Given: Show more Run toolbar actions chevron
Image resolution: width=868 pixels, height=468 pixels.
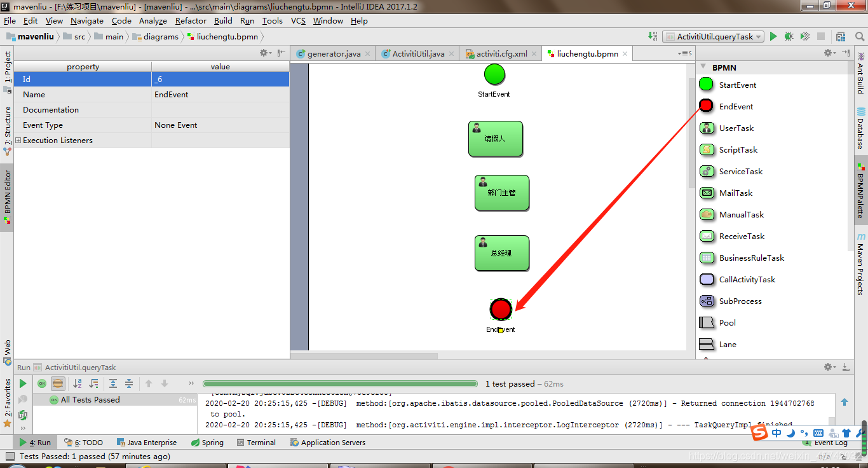Looking at the screenshot, I should [191, 383].
